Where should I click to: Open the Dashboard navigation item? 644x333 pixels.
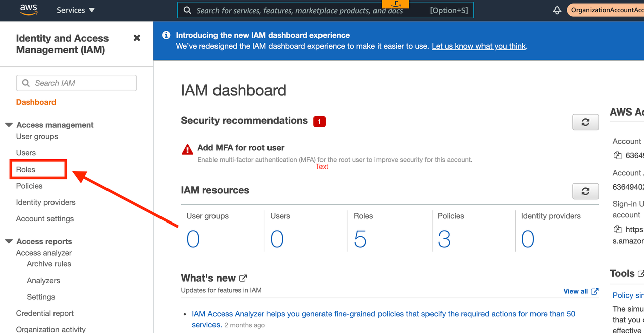tap(36, 102)
